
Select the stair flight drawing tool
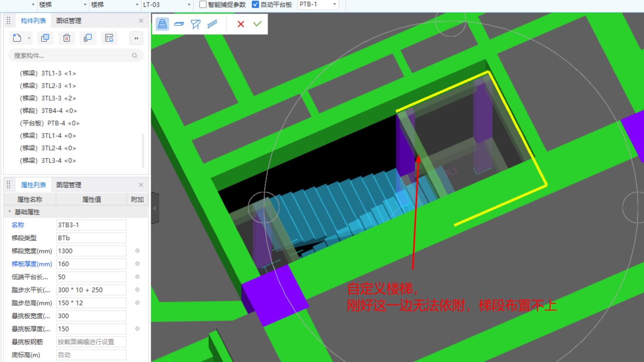[162, 24]
